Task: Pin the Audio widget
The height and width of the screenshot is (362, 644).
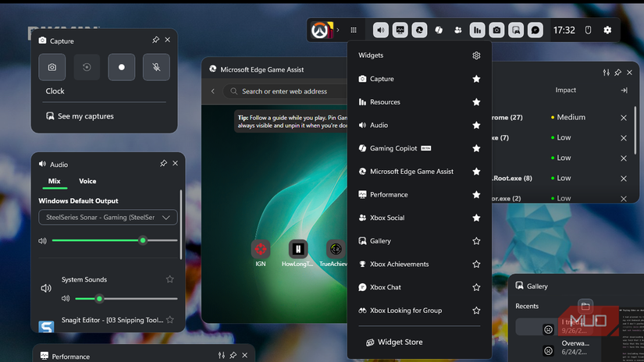Action: point(163,163)
